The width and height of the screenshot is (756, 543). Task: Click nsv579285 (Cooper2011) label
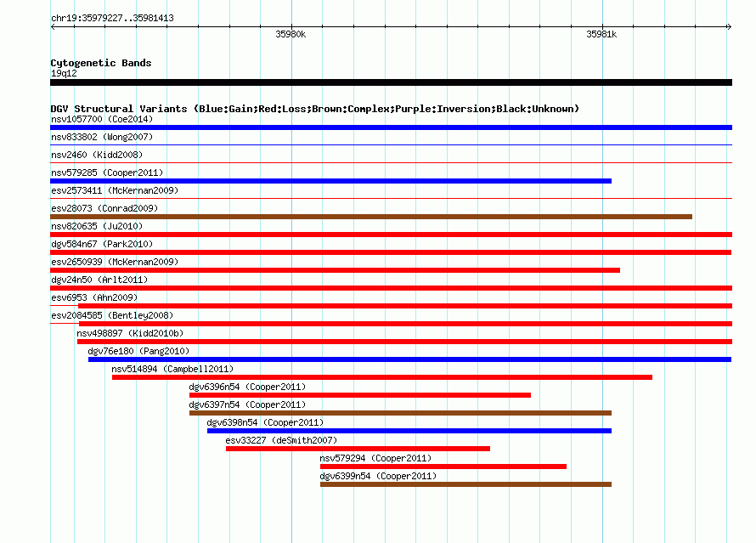point(107,173)
